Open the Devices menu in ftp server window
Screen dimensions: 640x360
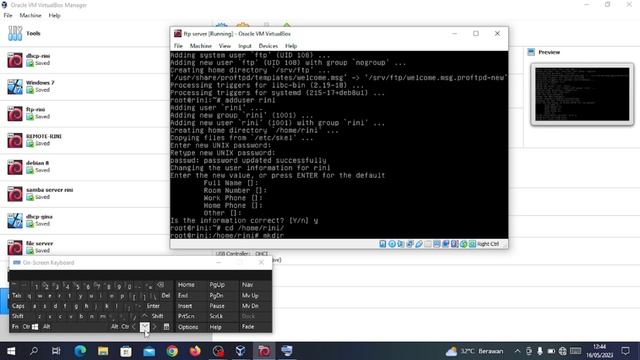(268, 46)
